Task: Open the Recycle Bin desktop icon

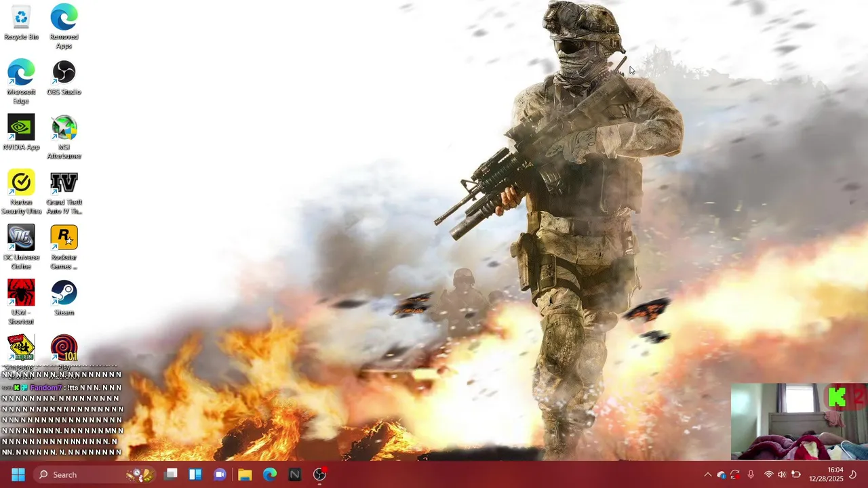Action: (21, 23)
